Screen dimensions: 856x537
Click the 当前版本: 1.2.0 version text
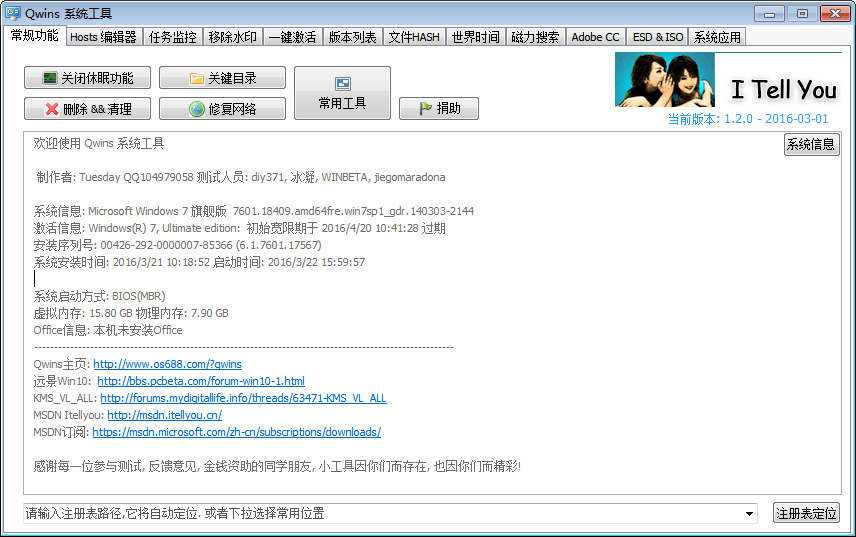[x=748, y=118]
